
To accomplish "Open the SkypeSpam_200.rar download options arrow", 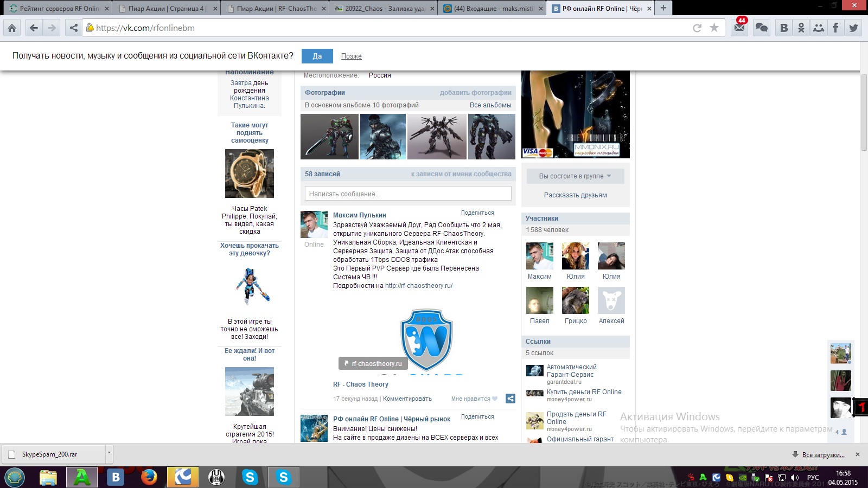I will [109, 453].
